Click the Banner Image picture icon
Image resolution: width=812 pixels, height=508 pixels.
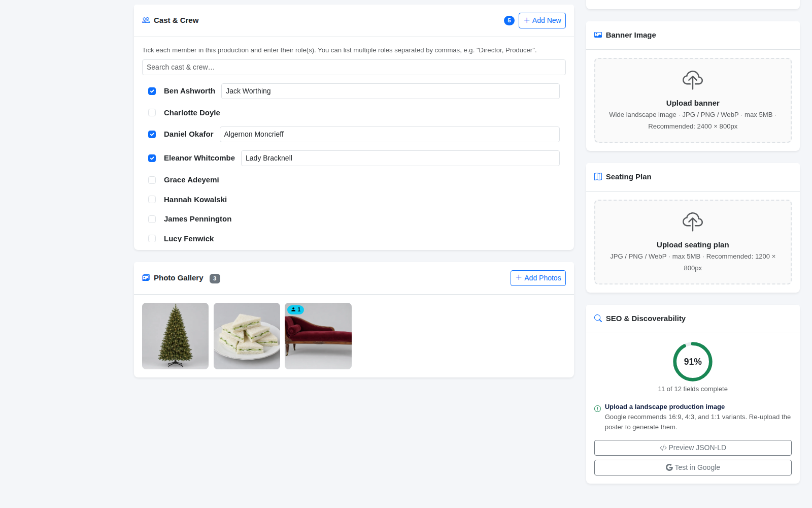(x=598, y=35)
